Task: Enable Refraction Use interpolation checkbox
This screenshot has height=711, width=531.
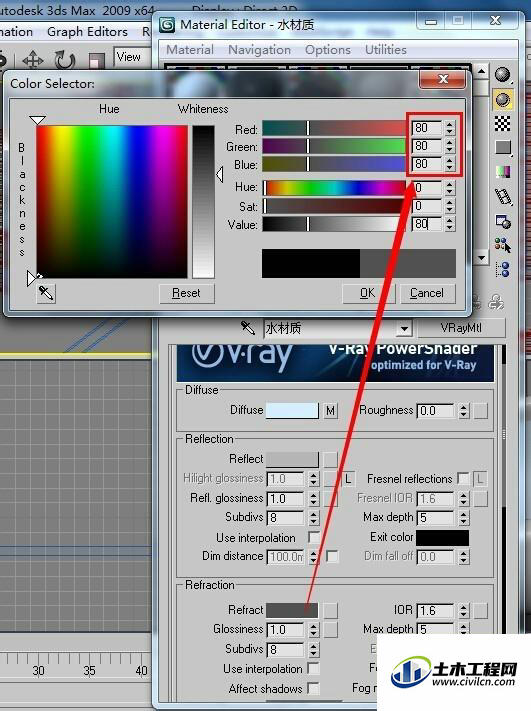Action: [x=313, y=668]
